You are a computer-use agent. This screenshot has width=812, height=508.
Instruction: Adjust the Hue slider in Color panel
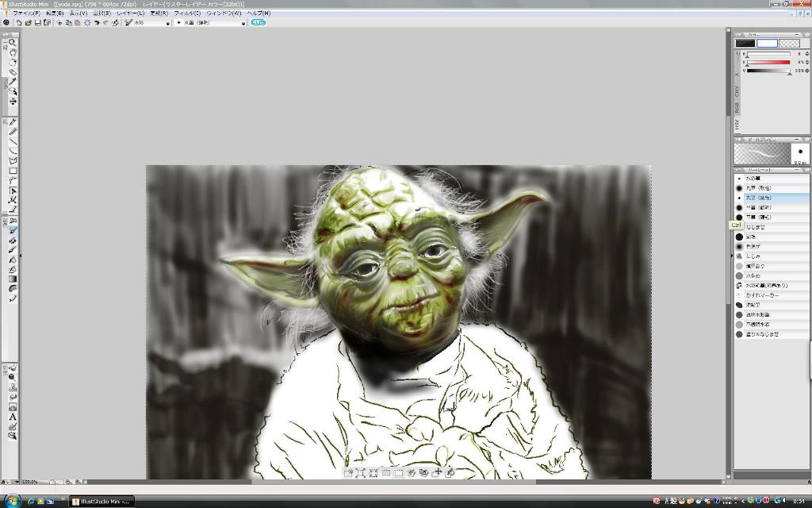coord(768,53)
